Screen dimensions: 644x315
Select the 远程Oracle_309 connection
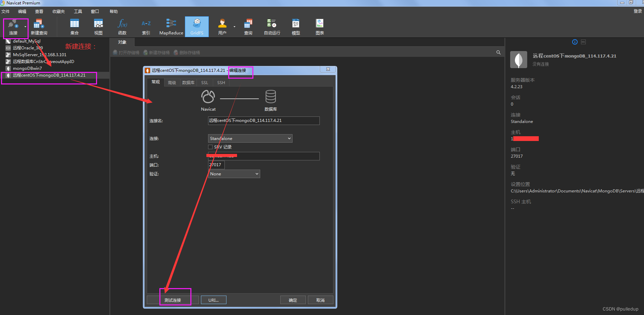[28, 48]
